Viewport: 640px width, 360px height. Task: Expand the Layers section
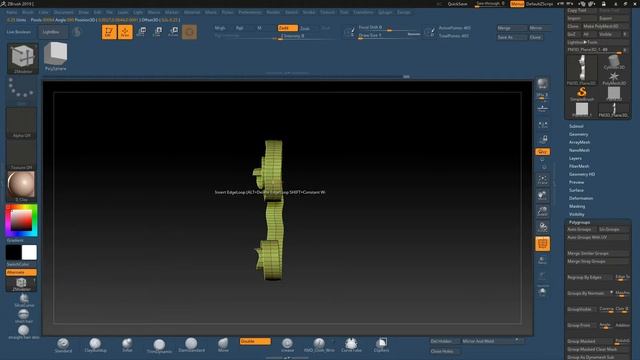[575, 158]
